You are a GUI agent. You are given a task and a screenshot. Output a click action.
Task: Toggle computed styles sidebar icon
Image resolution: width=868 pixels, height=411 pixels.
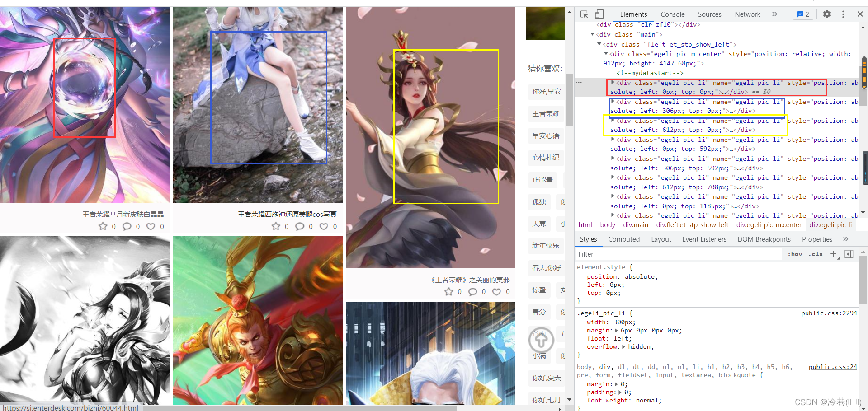tap(849, 254)
